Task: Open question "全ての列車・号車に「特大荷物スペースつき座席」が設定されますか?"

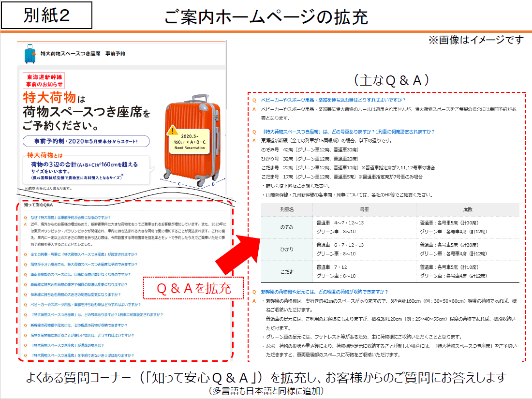Action: pyautogui.click(x=84, y=254)
